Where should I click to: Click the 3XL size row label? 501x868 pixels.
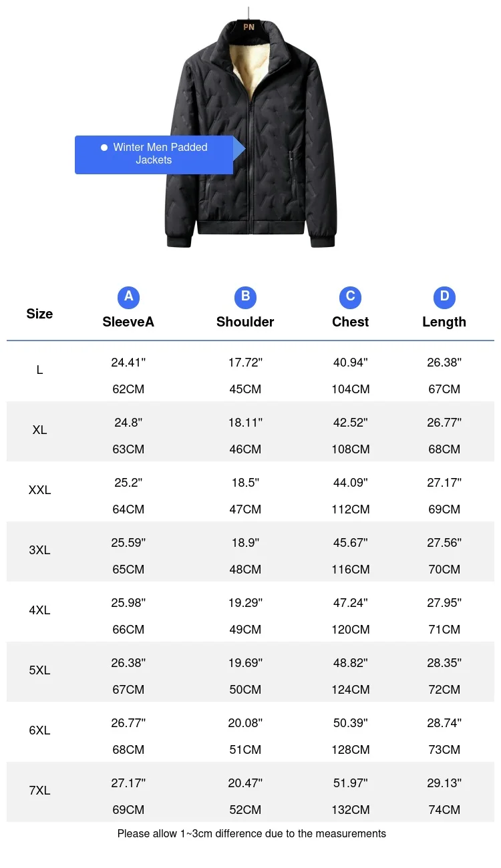(x=39, y=550)
